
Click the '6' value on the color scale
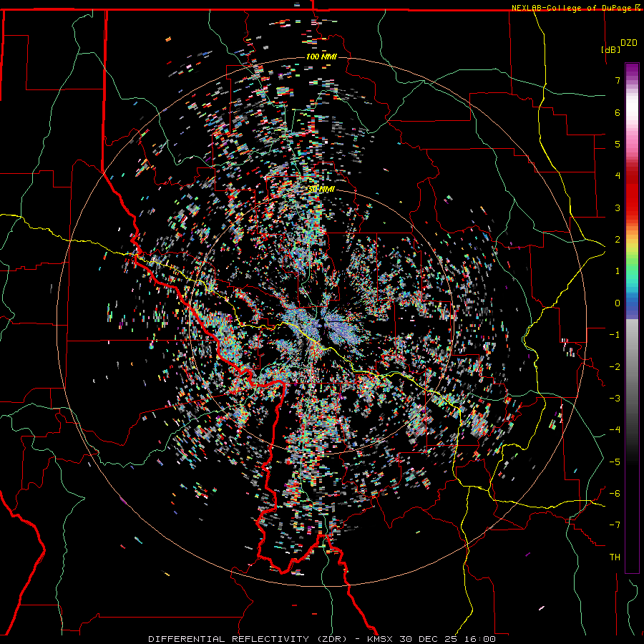pos(618,112)
